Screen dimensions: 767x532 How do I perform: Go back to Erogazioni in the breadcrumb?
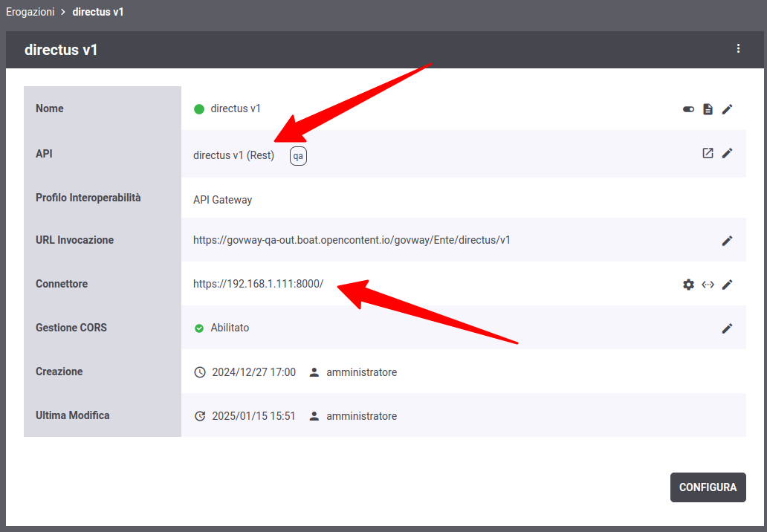pos(30,13)
